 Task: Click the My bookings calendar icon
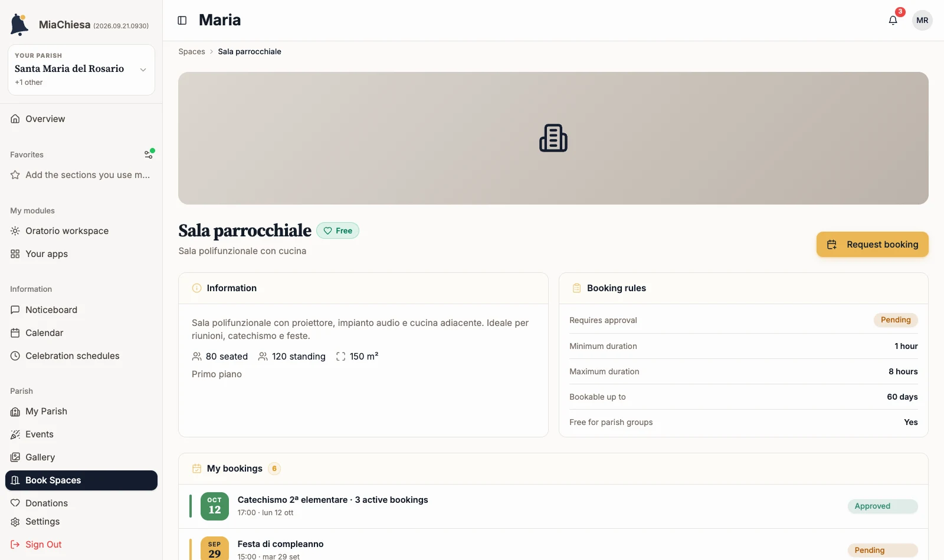coord(197,469)
